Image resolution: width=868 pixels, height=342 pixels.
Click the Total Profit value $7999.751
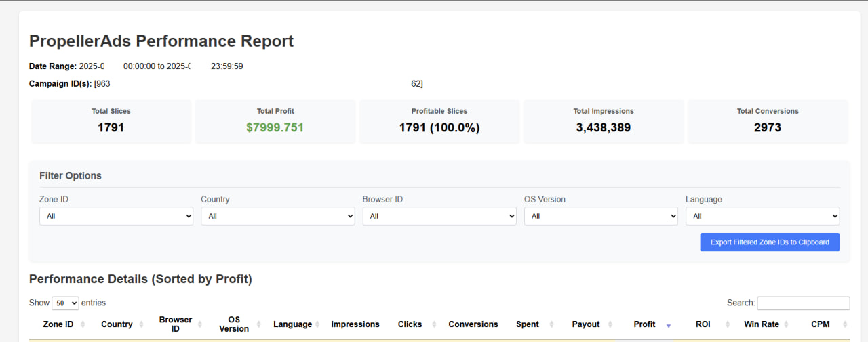(275, 127)
